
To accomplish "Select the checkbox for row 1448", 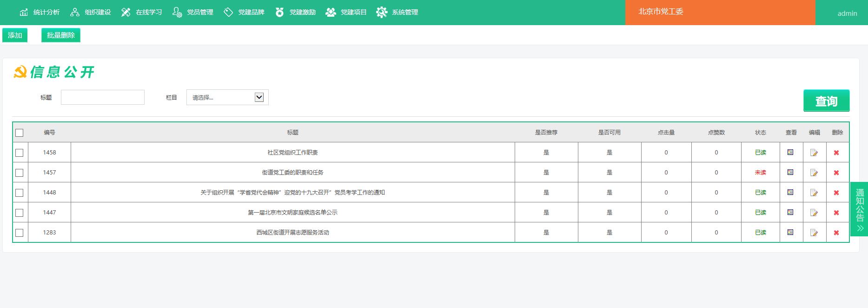I will (20, 193).
